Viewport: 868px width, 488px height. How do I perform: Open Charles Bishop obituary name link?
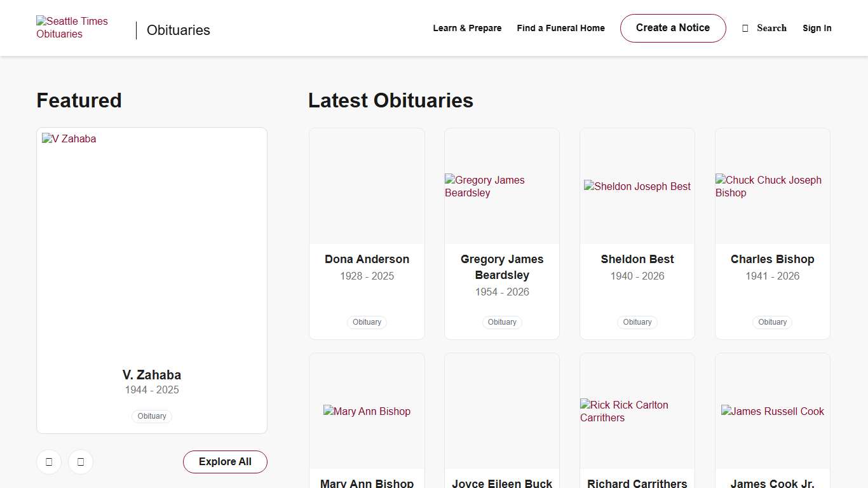point(772,259)
